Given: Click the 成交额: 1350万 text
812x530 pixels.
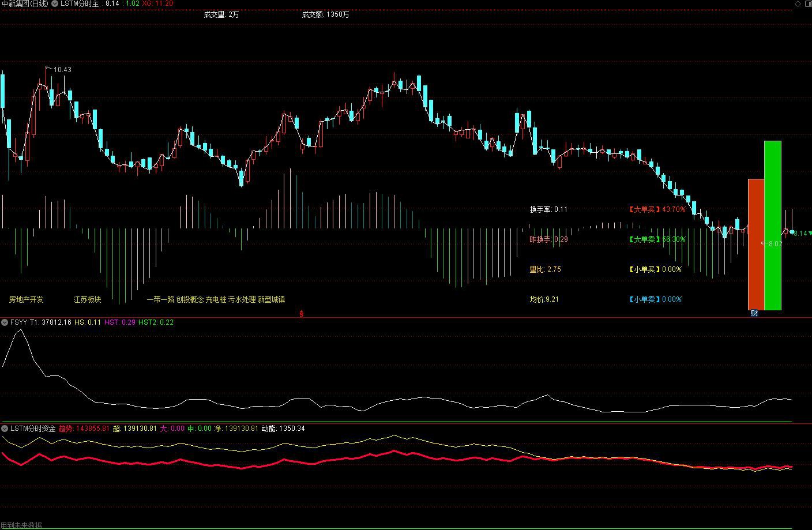Looking at the screenshot, I should (x=325, y=14).
